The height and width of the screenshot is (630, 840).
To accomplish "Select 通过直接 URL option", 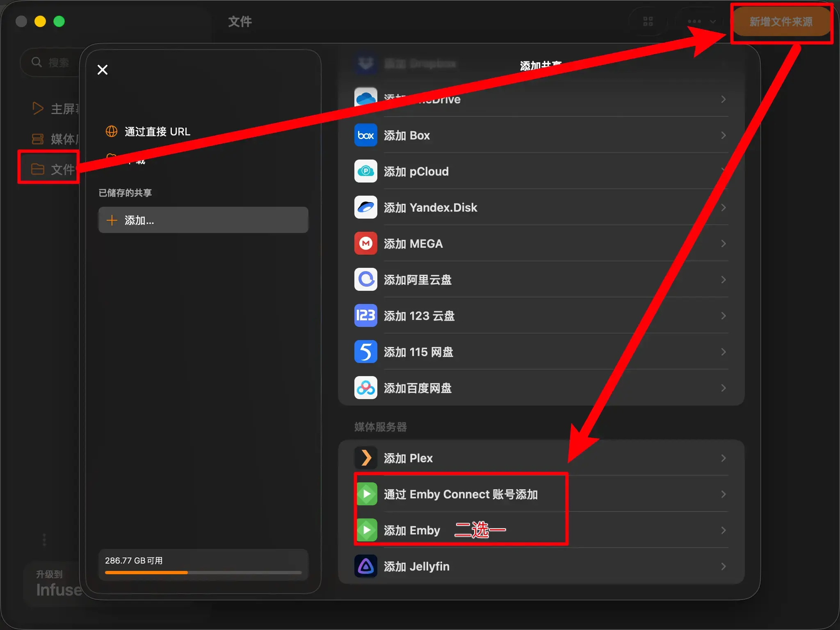I will pyautogui.click(x=157, y=132).
